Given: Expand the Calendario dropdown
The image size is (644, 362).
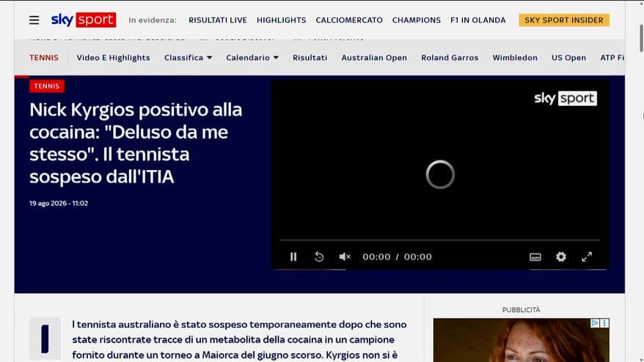Looking at the screenshot, I should 252,58.
